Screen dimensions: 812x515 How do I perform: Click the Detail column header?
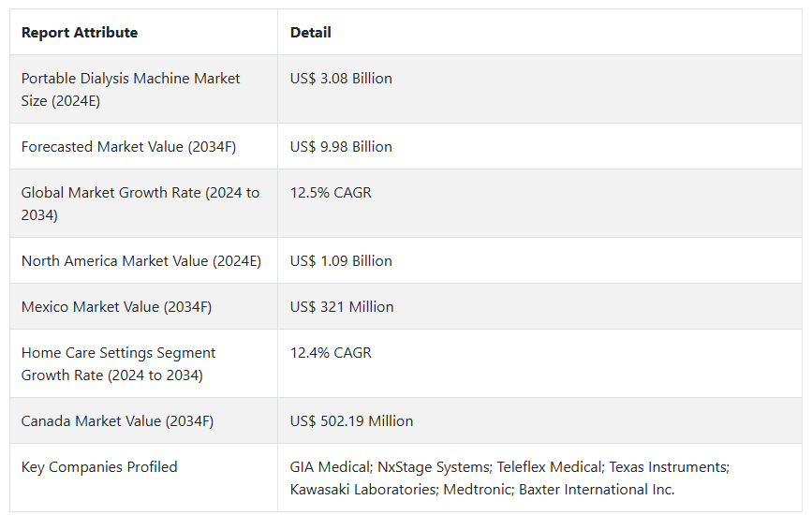tap(311, 33)
